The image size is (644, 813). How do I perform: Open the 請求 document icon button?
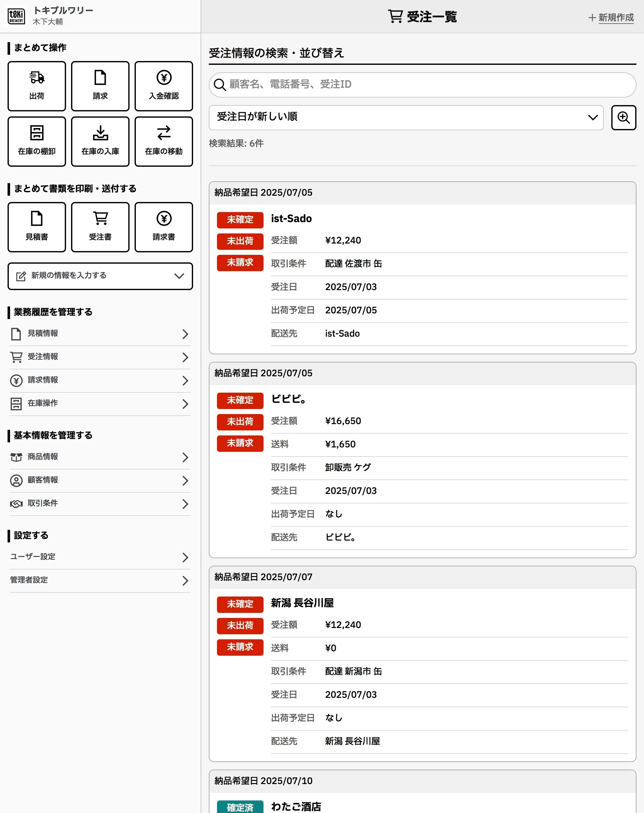[100, 86]
